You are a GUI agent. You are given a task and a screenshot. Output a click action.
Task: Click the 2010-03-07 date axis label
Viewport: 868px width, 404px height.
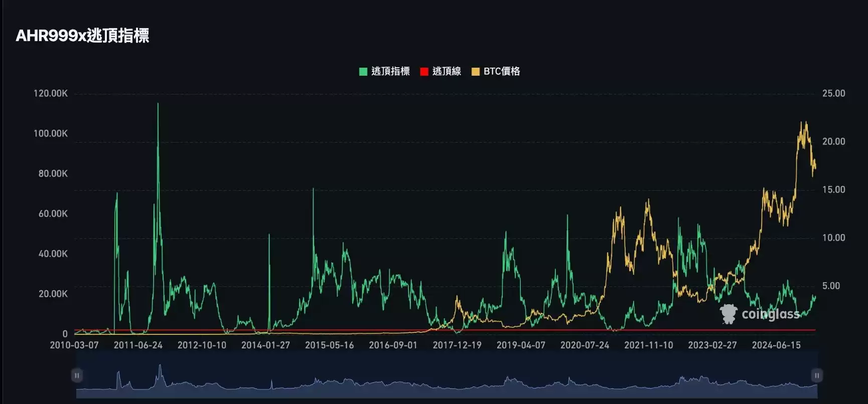tap(74, 345)
